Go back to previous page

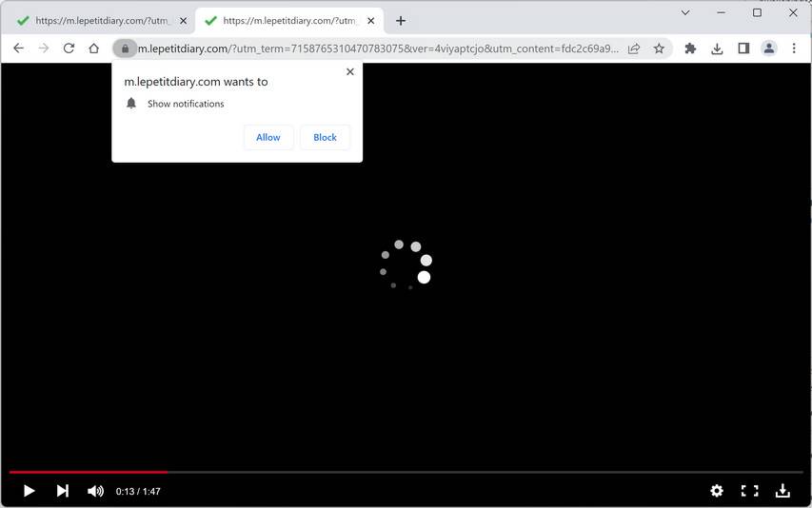point(19,49)
